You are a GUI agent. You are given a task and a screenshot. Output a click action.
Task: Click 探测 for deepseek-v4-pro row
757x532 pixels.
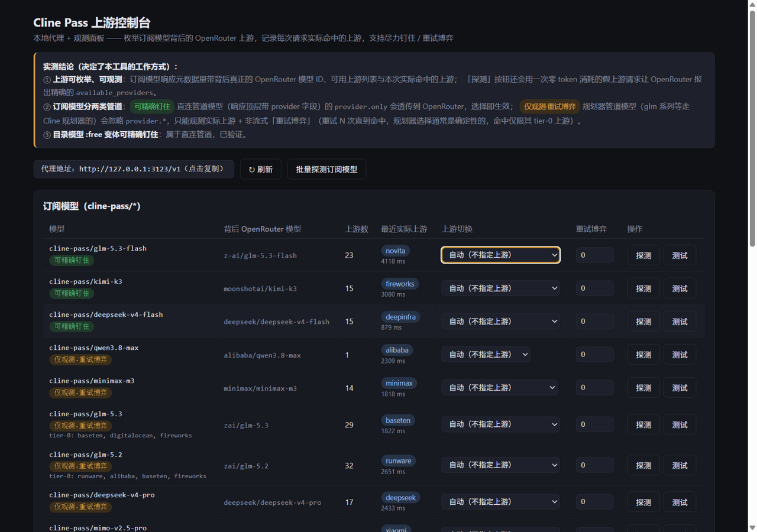pyautogui.click(x=643, y=502)
